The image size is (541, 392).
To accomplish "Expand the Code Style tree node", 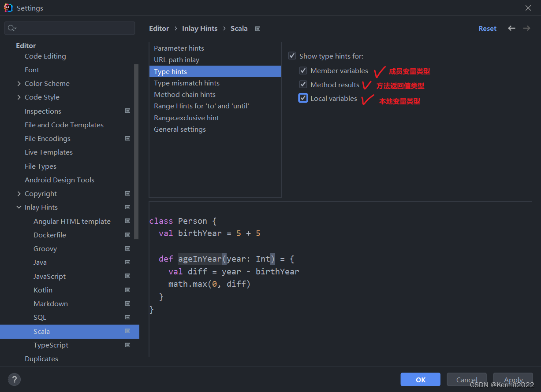I will 19,97.
